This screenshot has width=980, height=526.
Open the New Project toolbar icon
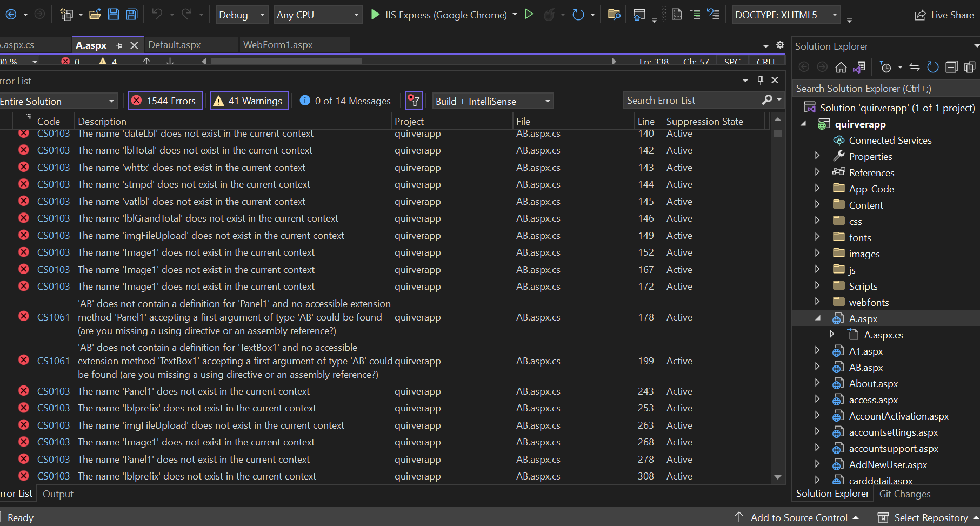[66, 15]
